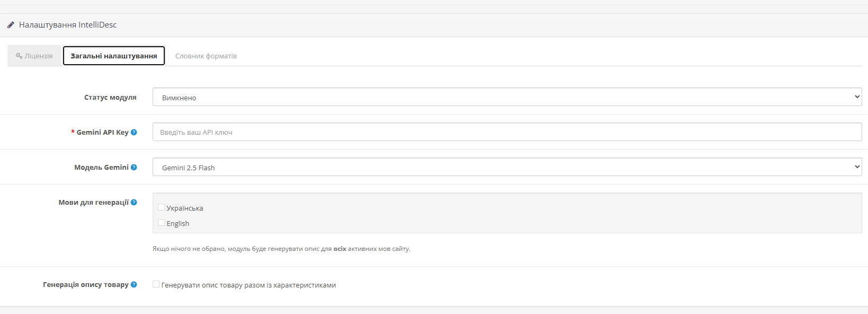Click the Модель Gemini label text
The image size is (868, 314).
pos(101,167)
